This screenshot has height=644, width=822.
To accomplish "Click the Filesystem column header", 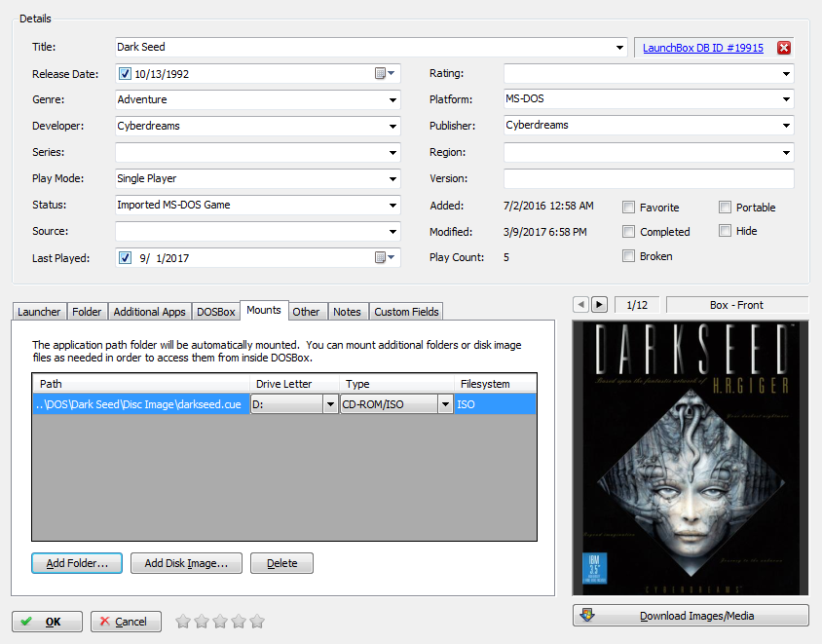I will [496, 383].
